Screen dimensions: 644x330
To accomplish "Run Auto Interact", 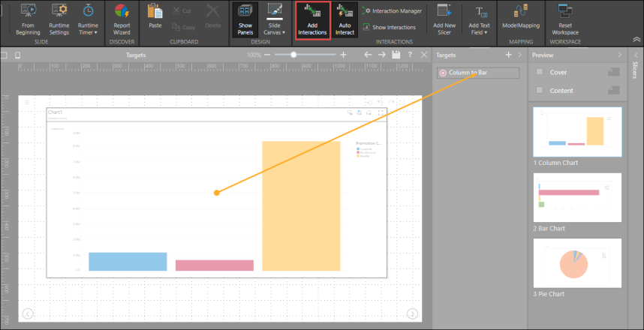I will click(x=345, y=20).
